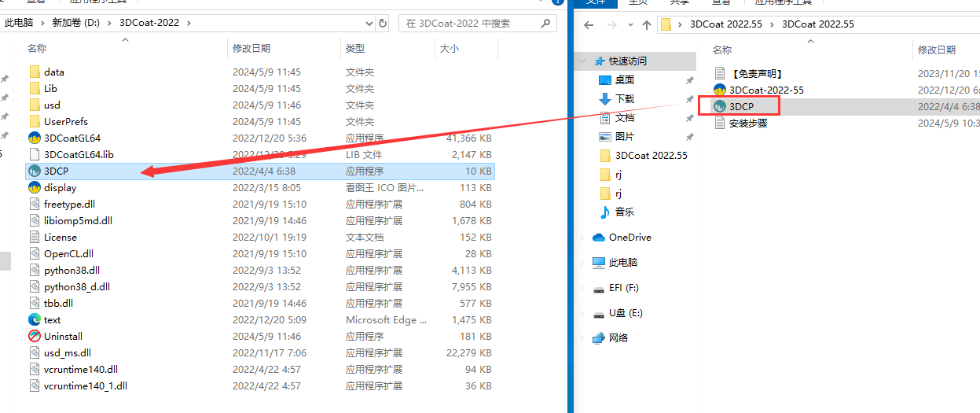Select the python38_d.dll file name
The width and height of the screenshot is (980, 413).
pos(77,286)
